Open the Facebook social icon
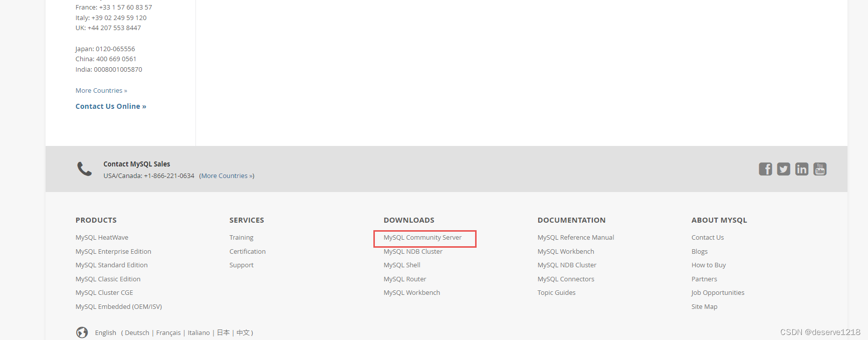Viewport: 868px width, 340px height. click(765, 169)
